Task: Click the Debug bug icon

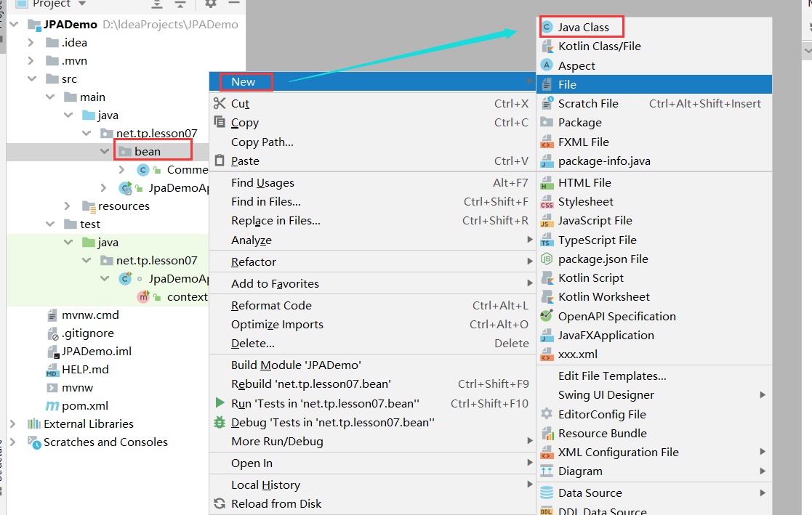Action: [x=220, y=422]
